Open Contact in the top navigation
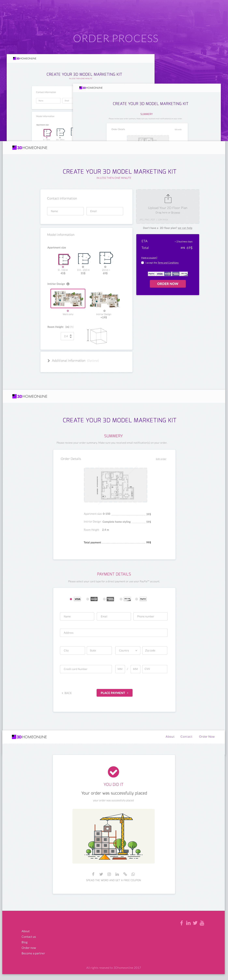This screenshot has height=980, width=228. [186, 737]
